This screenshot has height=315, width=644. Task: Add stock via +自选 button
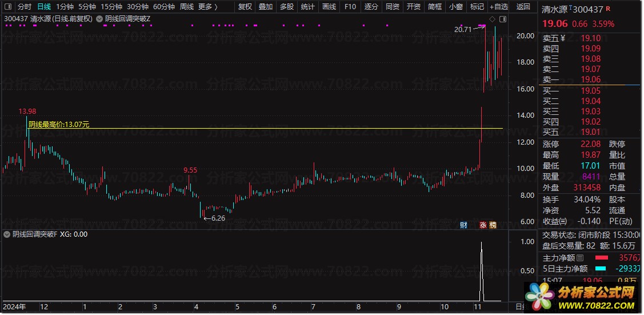click(x=499, y=6)
